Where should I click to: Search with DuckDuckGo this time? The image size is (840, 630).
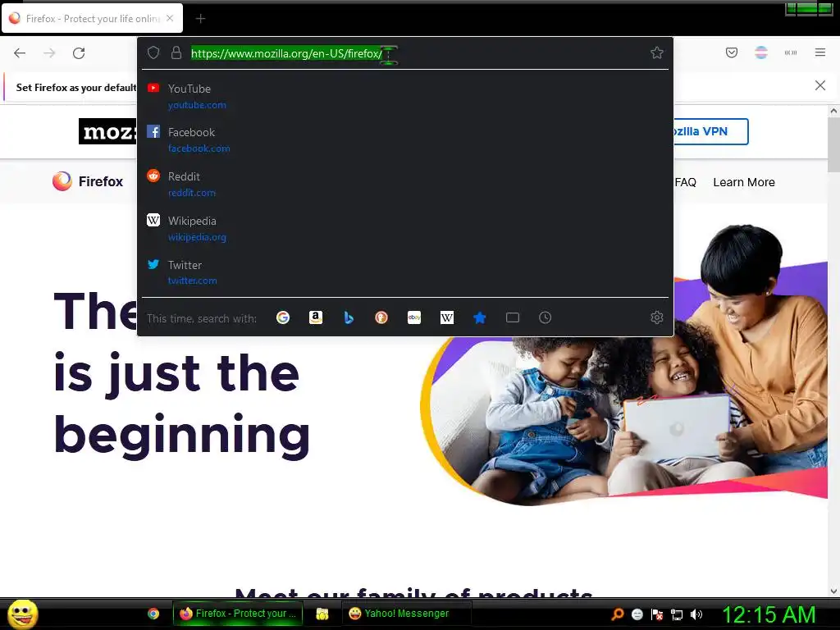pos(381,317)
